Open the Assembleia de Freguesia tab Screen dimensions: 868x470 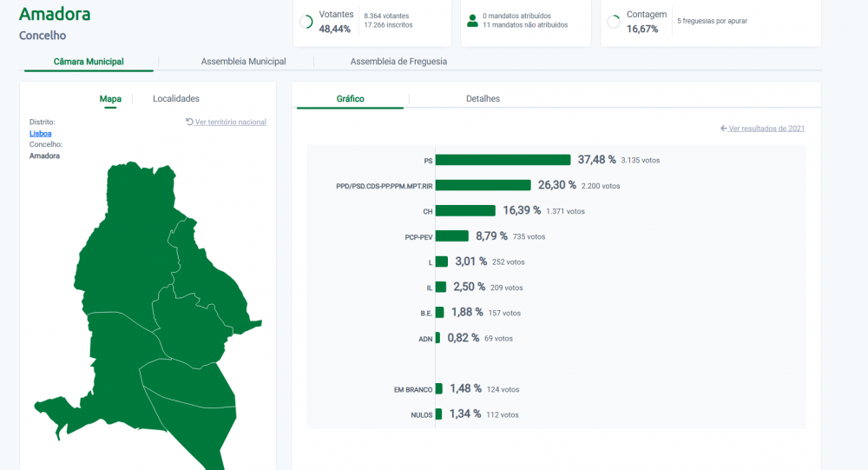pos(398,62)
